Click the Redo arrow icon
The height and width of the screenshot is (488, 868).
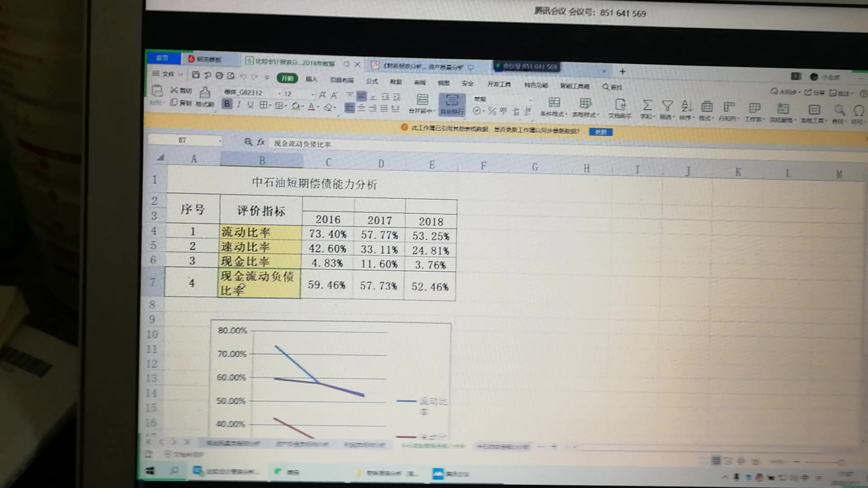(254, 77)
